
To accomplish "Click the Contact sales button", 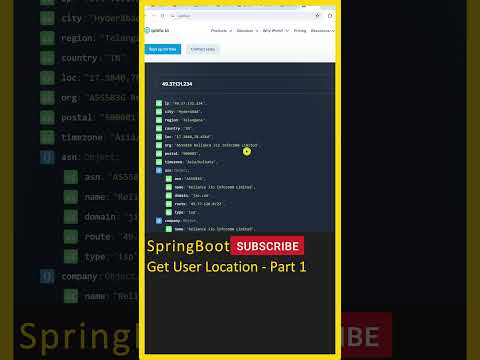I will [x=203, y=49].
